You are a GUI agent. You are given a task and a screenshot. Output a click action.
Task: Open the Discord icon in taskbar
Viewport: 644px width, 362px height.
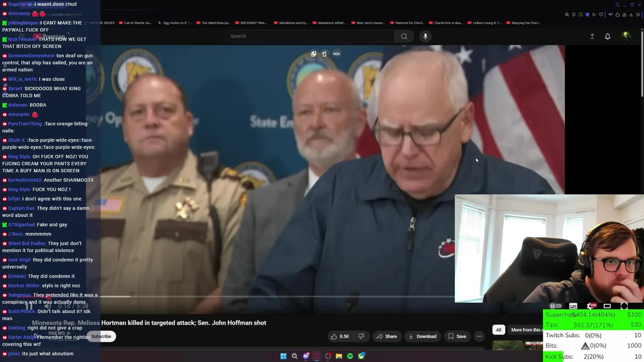(x=305, y=356)
